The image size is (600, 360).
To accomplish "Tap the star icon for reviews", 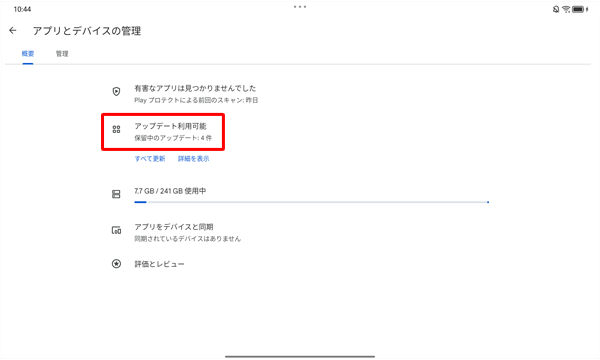I will click(116, 264).
